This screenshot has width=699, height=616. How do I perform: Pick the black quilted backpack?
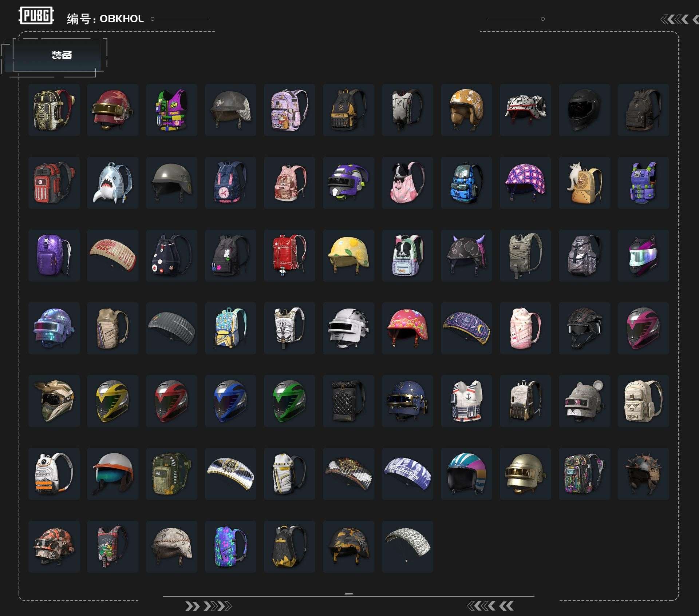point(349,401)
